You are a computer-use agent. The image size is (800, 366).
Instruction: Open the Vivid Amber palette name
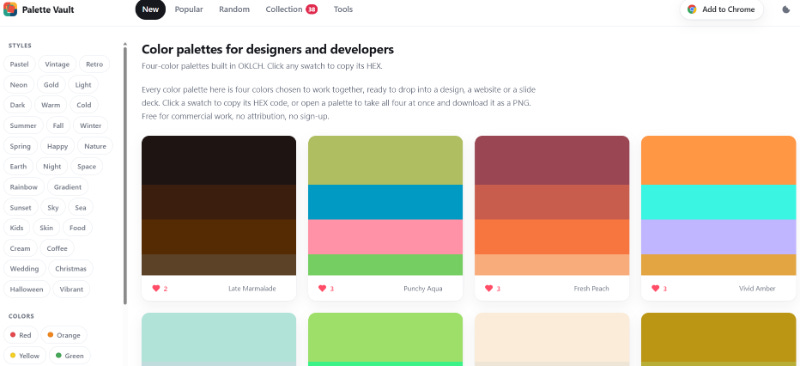click(757, 288)
